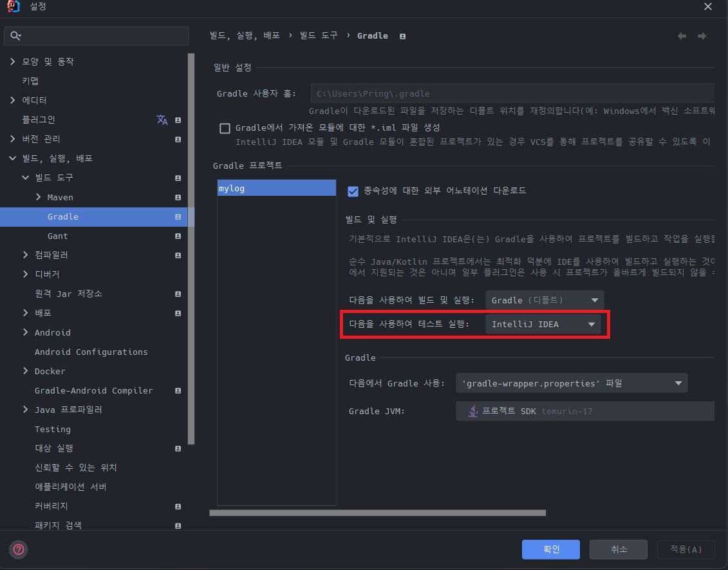Go back with the left arrow icon
Image resolution: width=728 pixels, height=570 pixels.
click(682, 36)
